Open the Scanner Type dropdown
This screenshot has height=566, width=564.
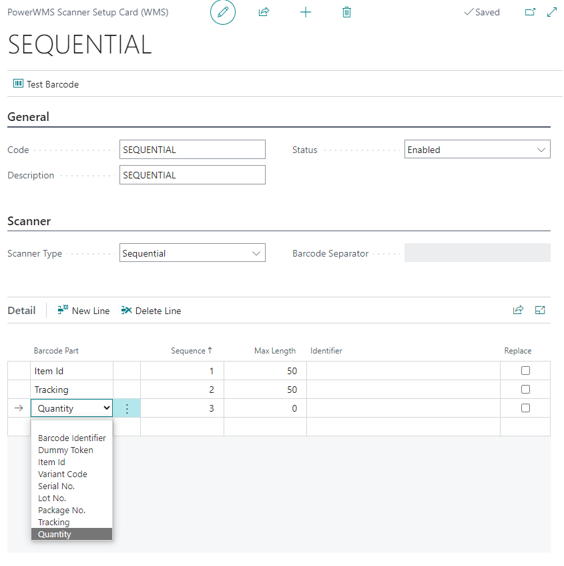pos(192,253)
